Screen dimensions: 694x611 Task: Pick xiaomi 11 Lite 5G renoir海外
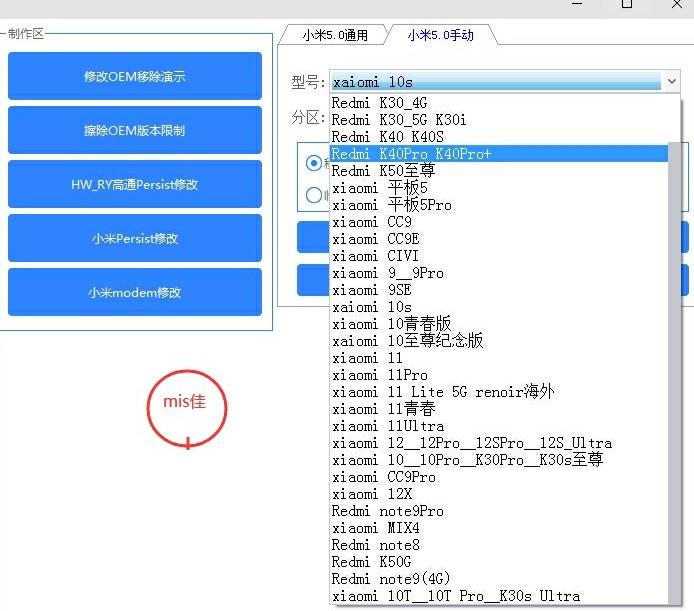coord(442,392)
